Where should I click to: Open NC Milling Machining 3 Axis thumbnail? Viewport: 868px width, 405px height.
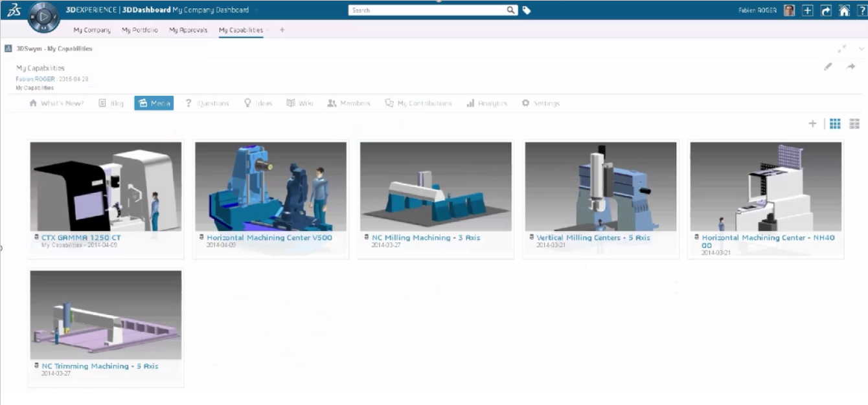pyautogui.click(x=436, y=186)
